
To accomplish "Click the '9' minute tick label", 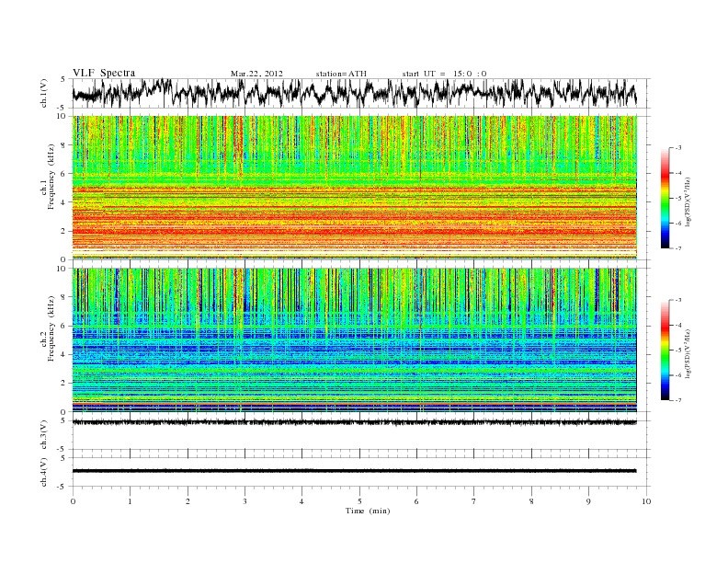I will (x=588, y=501).
